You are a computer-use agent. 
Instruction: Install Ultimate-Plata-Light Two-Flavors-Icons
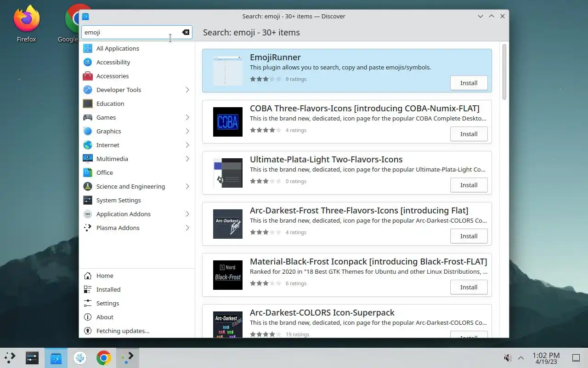[x=469, y=185]
